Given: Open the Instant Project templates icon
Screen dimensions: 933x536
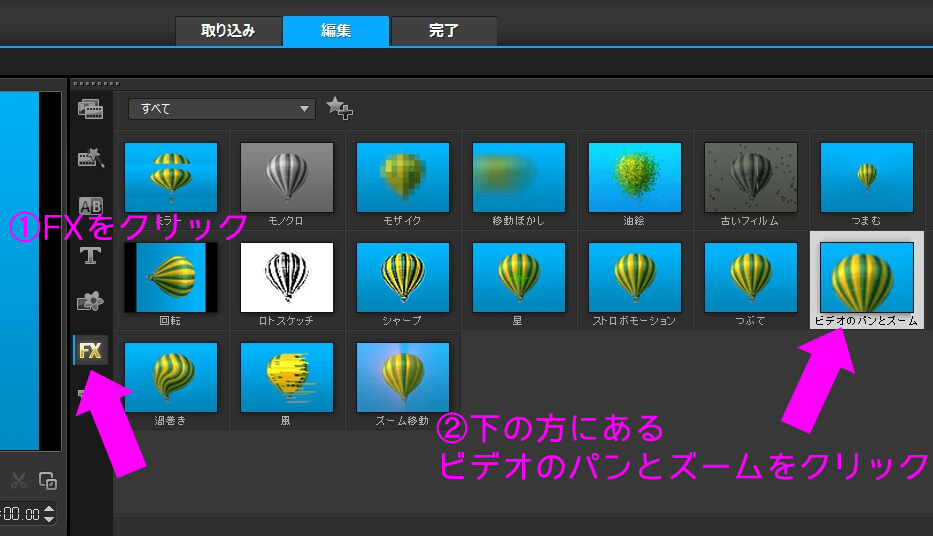Looking at the screenshot, I should click(x=91, y=158).
